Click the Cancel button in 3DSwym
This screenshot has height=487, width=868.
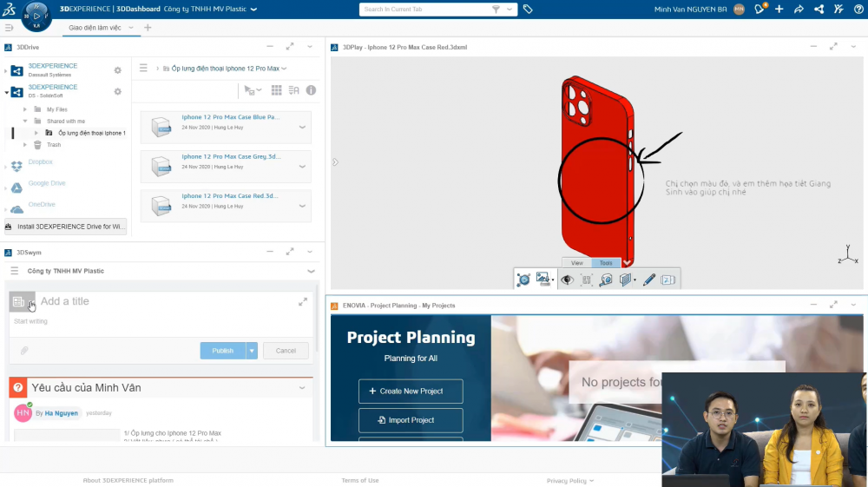coord(286,351)
